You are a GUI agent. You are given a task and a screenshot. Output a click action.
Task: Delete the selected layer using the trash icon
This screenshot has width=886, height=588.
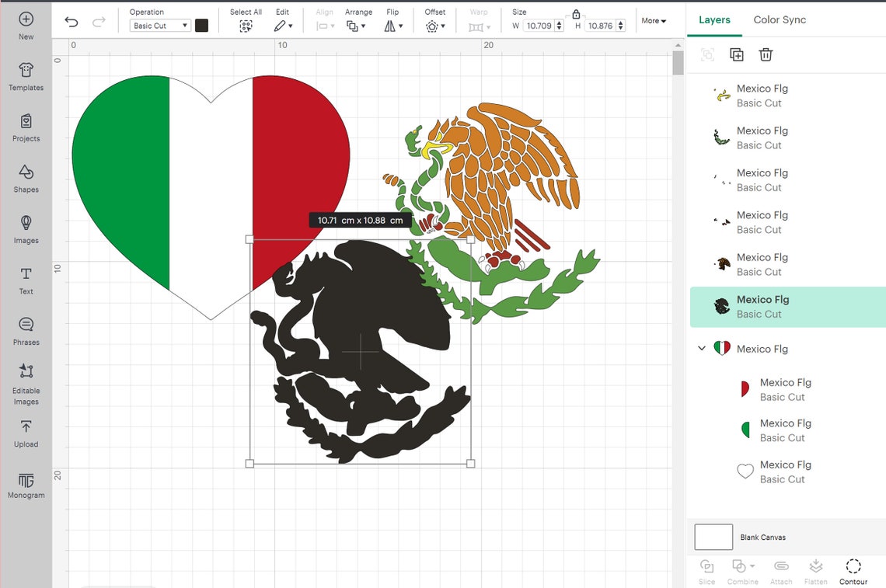click(766, 54)
